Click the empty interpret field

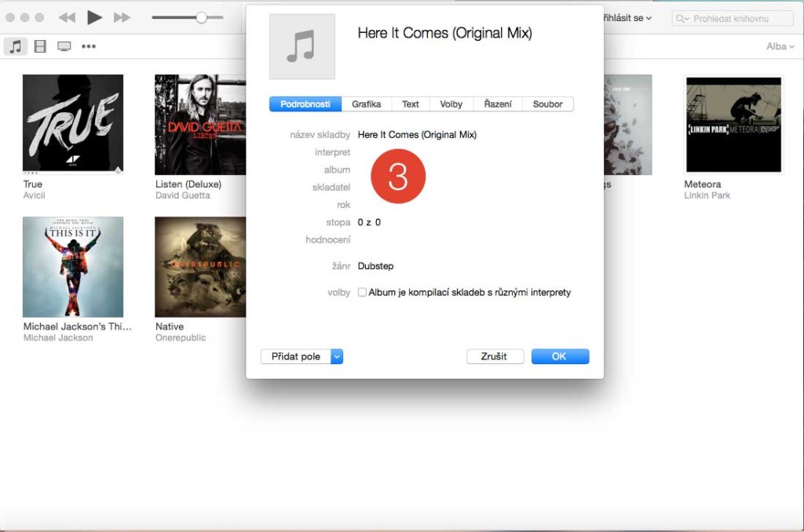click(464, 152)
